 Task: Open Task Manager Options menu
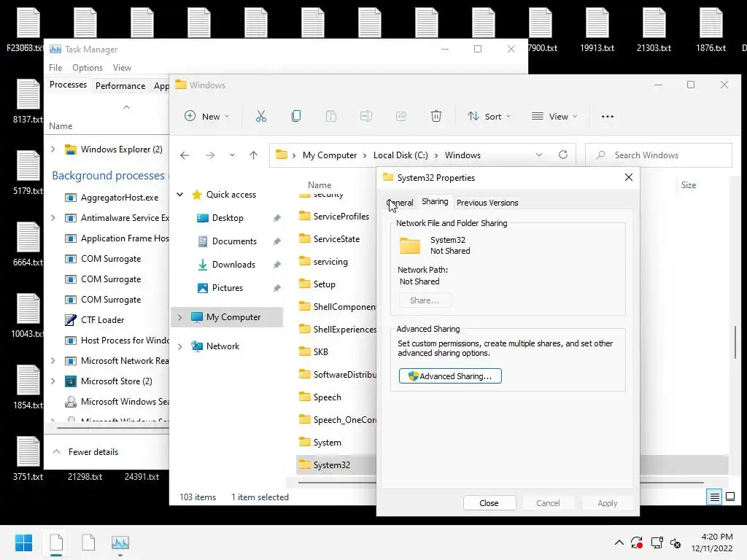click(x=88, y=68)
